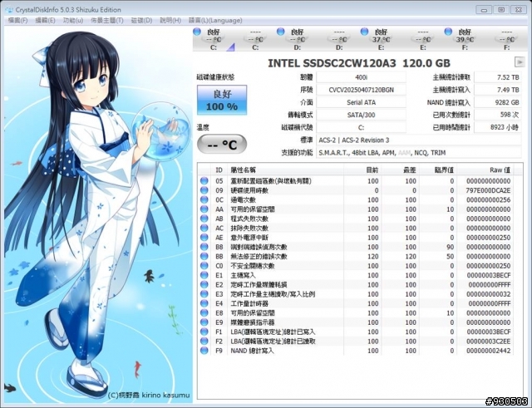
Task: Click the interface field showing Serial ATA
Action: pyautogui.click(x=361, y=102)
